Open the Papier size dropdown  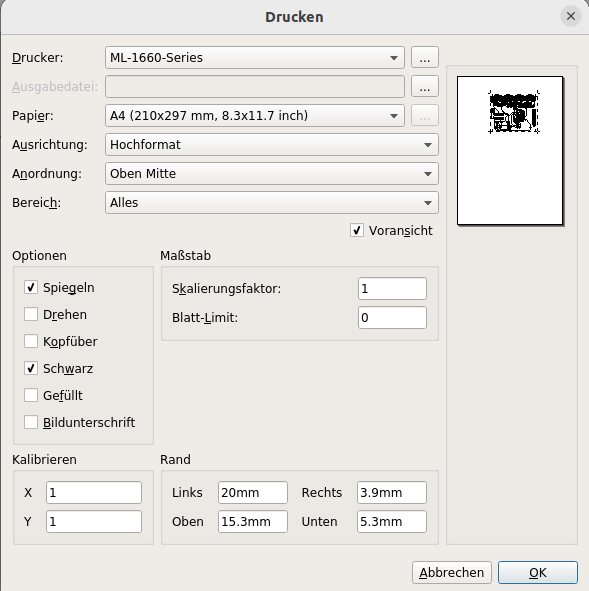click(x=255, y=116)
